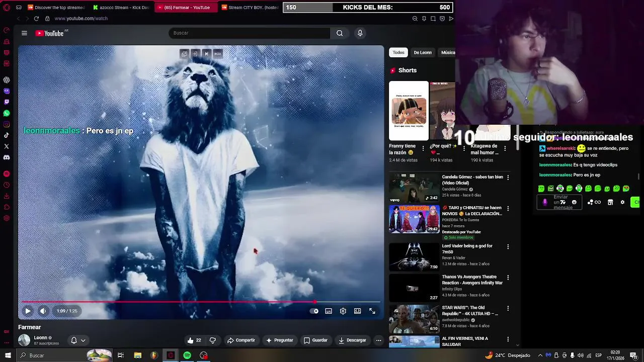This screenshot has height=362, width=644.
Task: Click the Preguntar button
Action: 279,340
